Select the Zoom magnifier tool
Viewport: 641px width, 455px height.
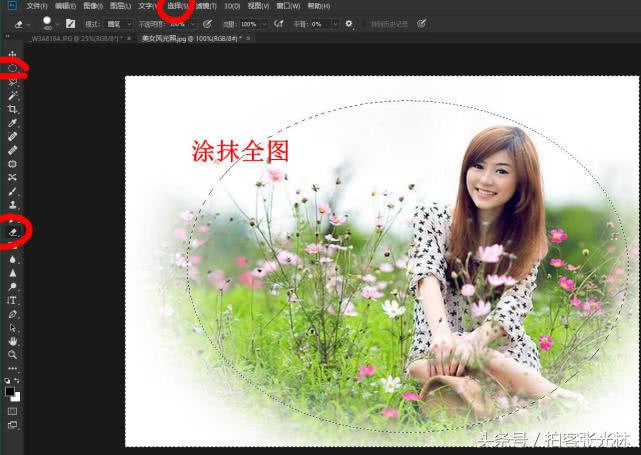tap(13, 354)
